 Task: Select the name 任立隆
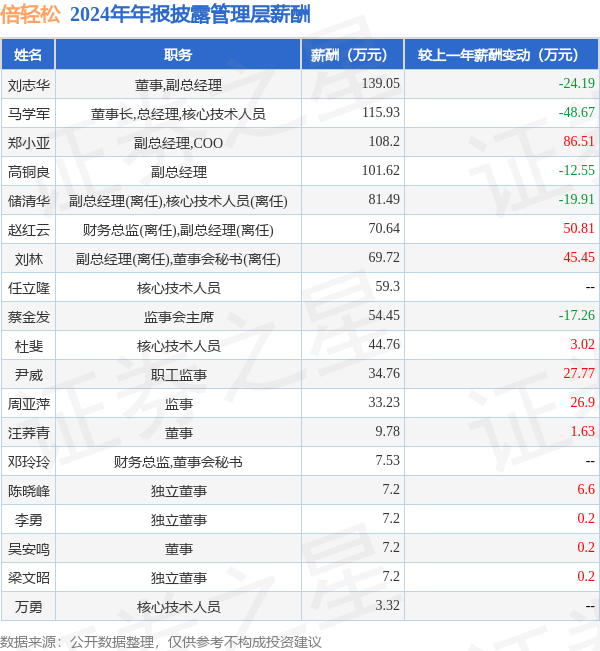pos(29,288)
